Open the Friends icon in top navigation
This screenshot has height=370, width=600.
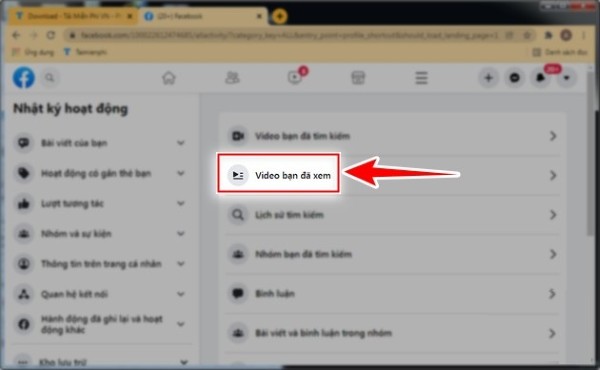232,78
